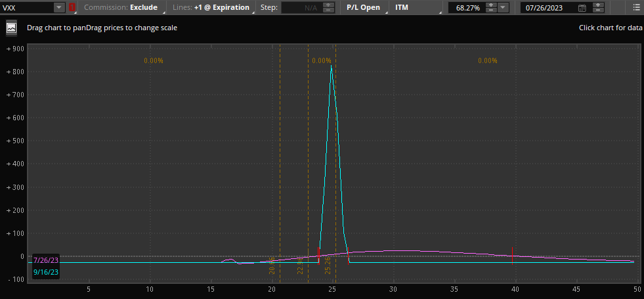Click the chart snapshot icon beside the drag hint

click(11, 28)
